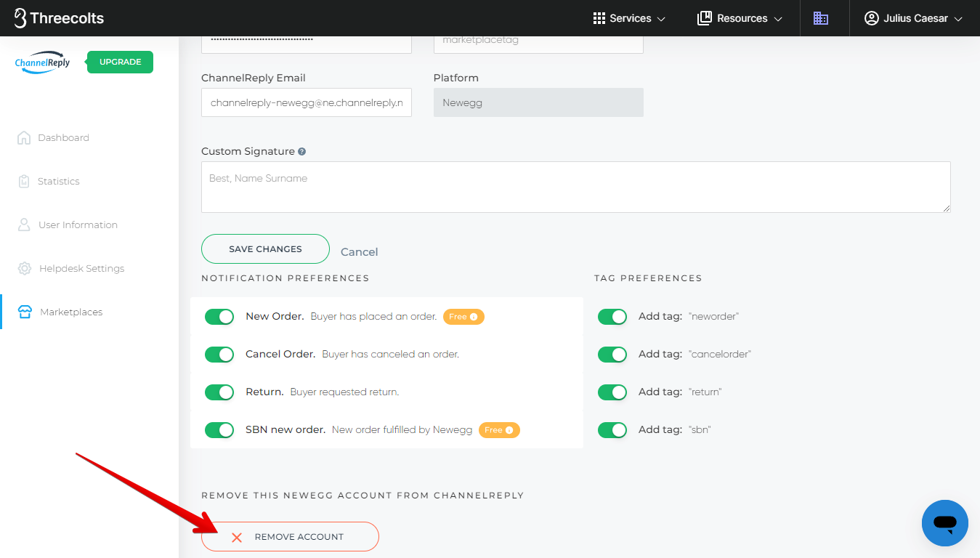Click the Tag Preferences heading
This screenshot has height=558, width=980.
(x=648, y=278)
